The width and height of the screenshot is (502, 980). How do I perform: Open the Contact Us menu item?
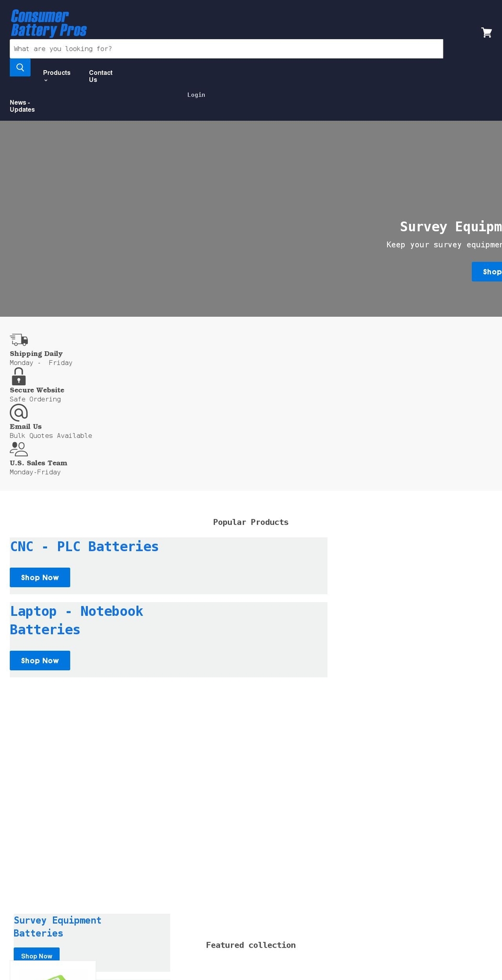(100, 76)
